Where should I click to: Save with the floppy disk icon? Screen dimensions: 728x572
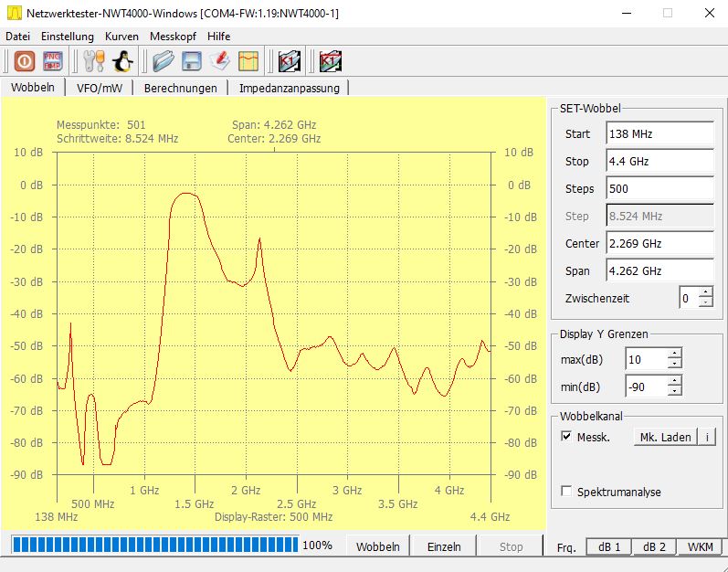191,61
